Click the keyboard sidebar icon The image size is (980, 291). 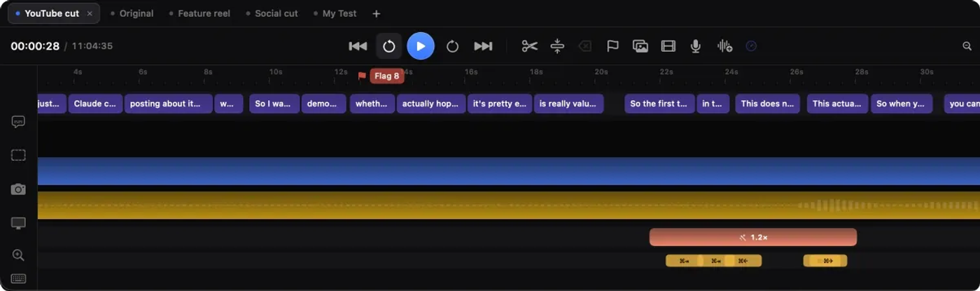(18, 278)
